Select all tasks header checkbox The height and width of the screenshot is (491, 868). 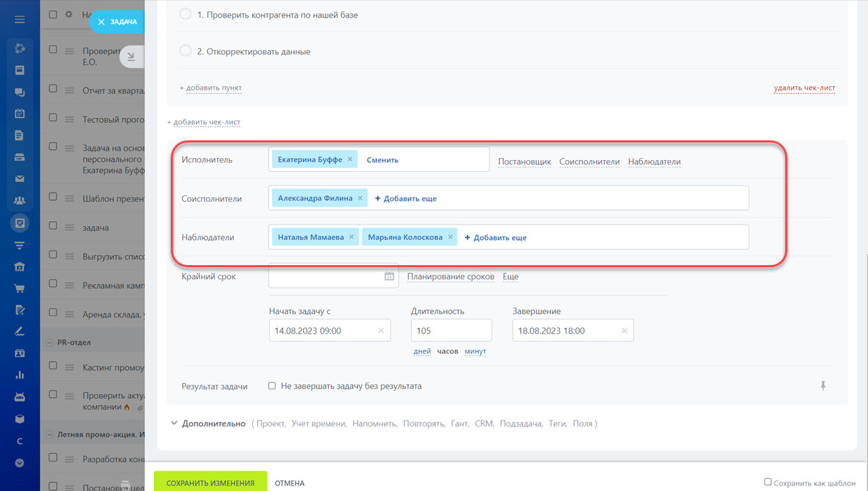pos(53,14)
